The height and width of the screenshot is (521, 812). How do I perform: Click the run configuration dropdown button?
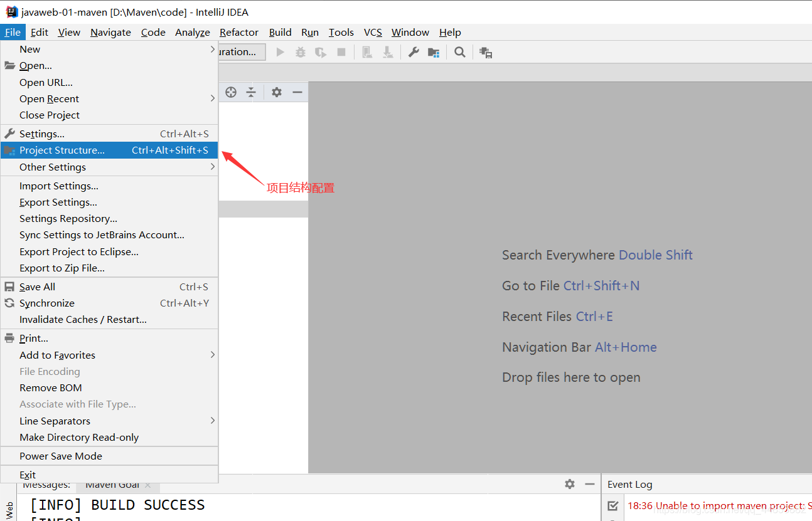[x=242, y=52]
